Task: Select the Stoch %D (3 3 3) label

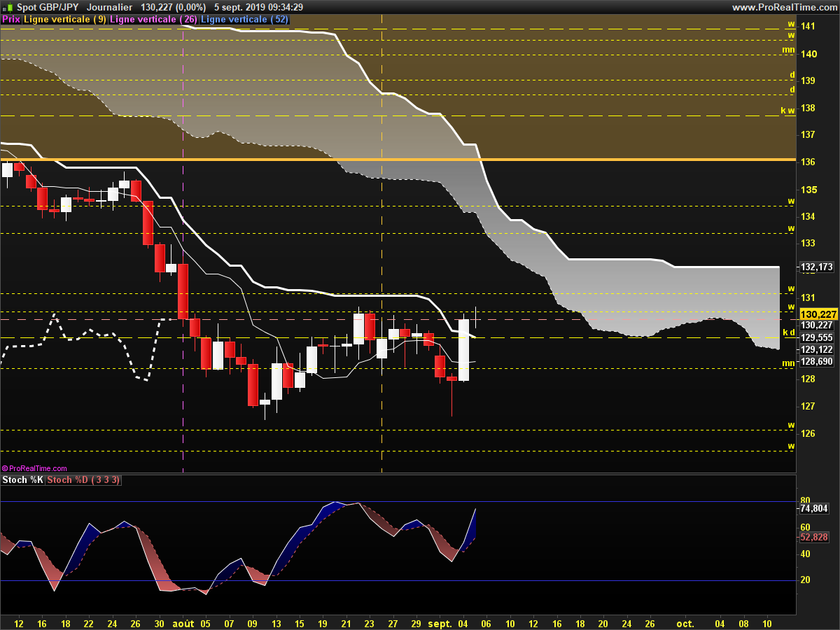Action: 83,480
